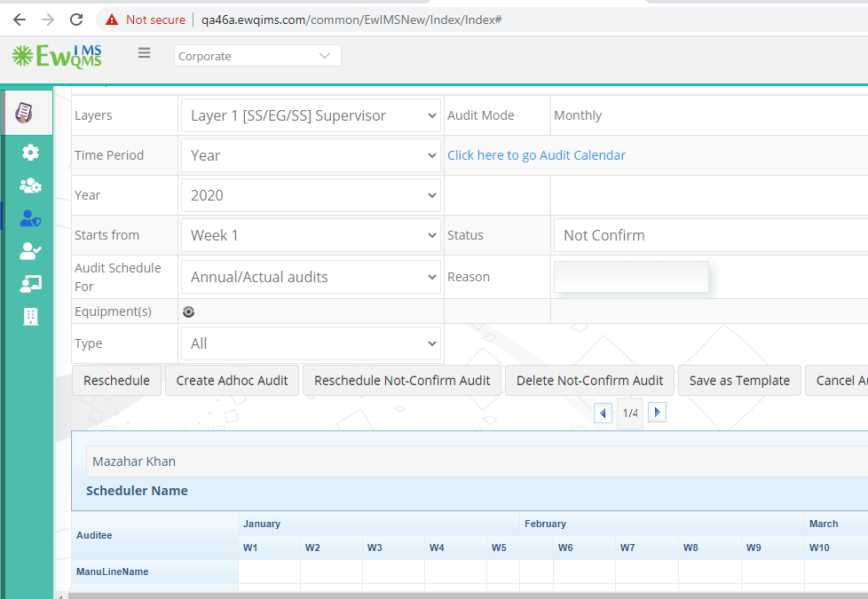
Task: Open the Type All dropdown
Action: [x=312, y=343]
